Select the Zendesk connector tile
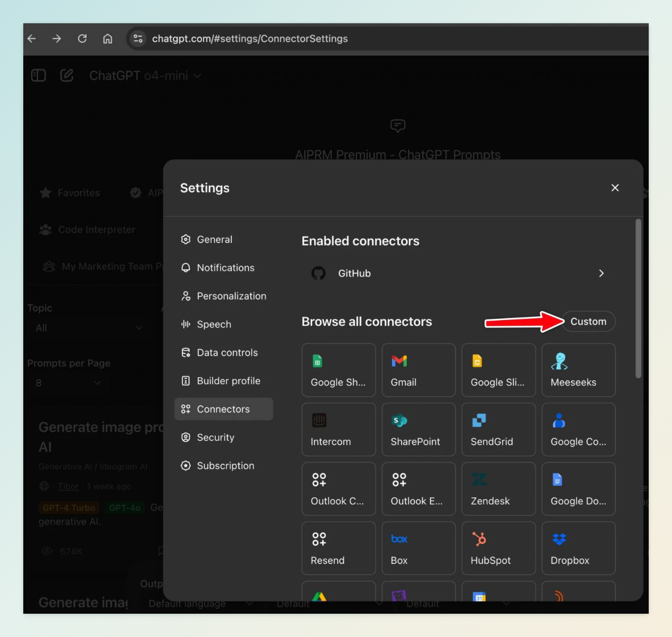672x637 pixels. (x=498, y=489)
